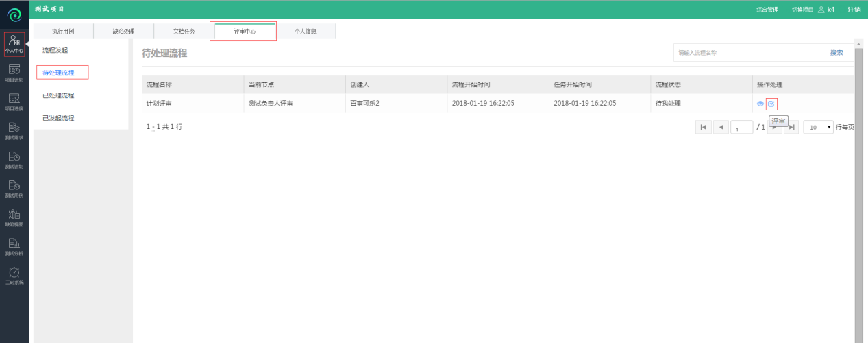Image resolution: width=868 pixels, height=343 pixels.
Task: Select 已处理流程 in the left menu
Action: pos(58,95)
